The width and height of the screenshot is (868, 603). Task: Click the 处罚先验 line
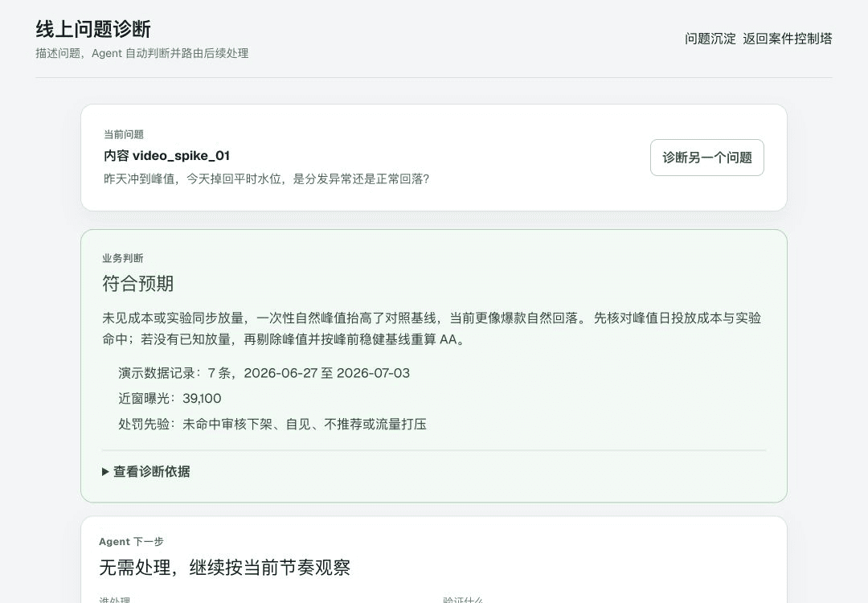click(272, 425)
